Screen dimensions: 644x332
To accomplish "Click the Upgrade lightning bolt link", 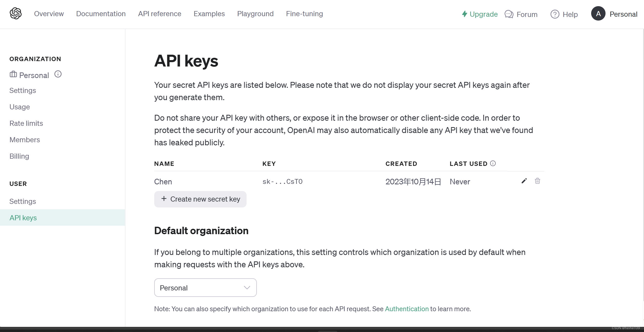I will 480,14.
